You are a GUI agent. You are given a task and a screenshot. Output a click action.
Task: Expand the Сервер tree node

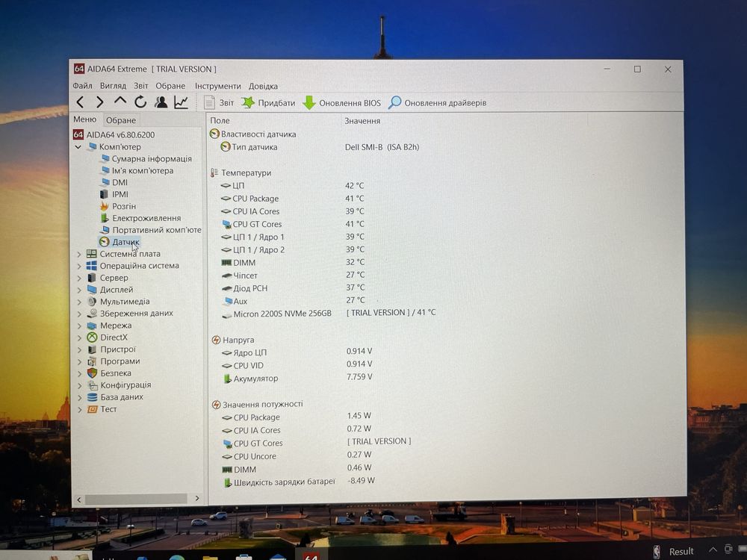coord(79,278)
